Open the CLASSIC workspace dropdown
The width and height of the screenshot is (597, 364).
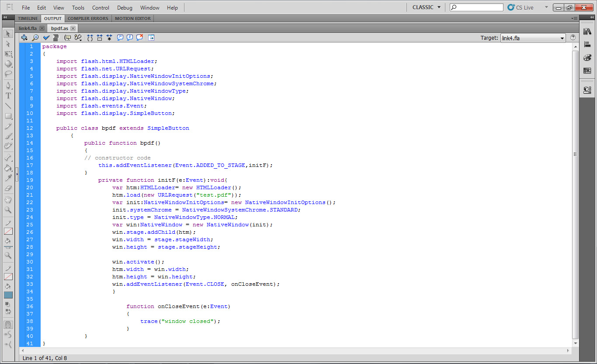click(427, 7)
